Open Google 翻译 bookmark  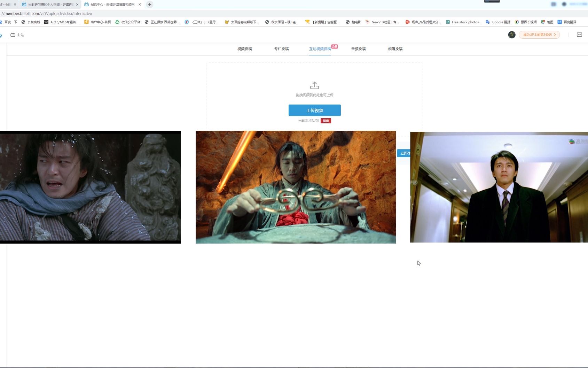(x=498, y=22)
